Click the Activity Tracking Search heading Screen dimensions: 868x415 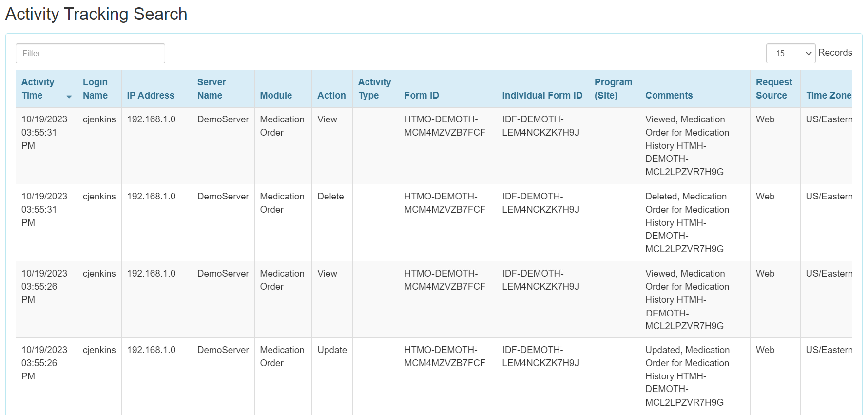96,14
